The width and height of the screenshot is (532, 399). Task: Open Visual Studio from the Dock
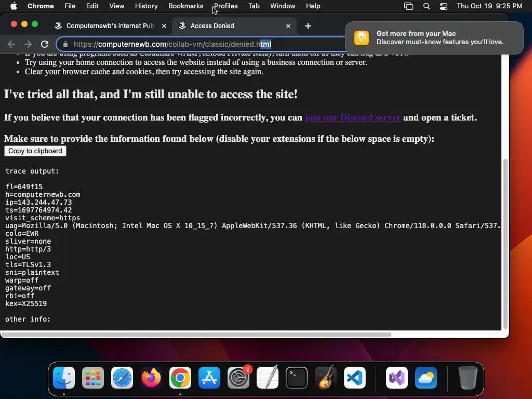click(x=396, y=378)
